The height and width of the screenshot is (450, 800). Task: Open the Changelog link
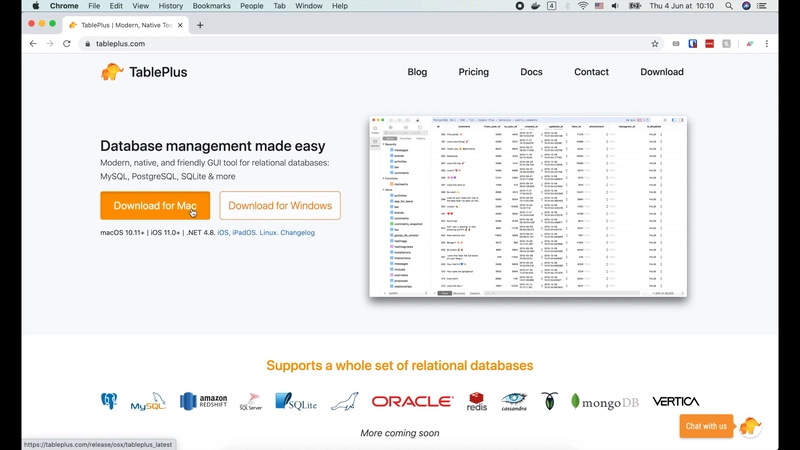coord(297,233)
